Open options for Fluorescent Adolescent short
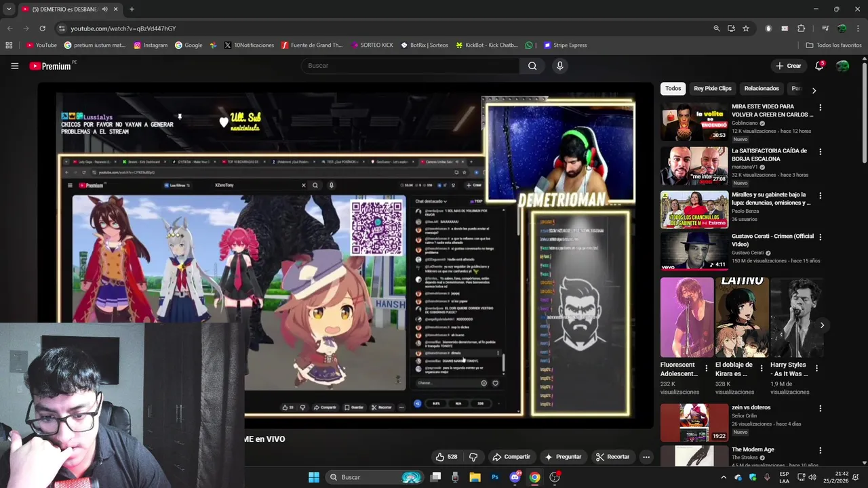Screen dimensions: 868x488 pyautogui.click(x=706, y=368)
